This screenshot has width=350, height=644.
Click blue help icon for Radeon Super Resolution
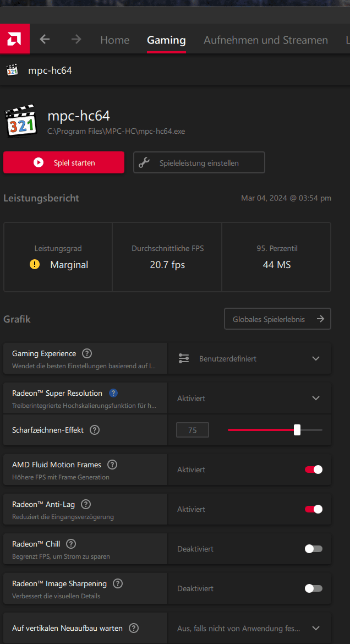click(x=113, y=393)
